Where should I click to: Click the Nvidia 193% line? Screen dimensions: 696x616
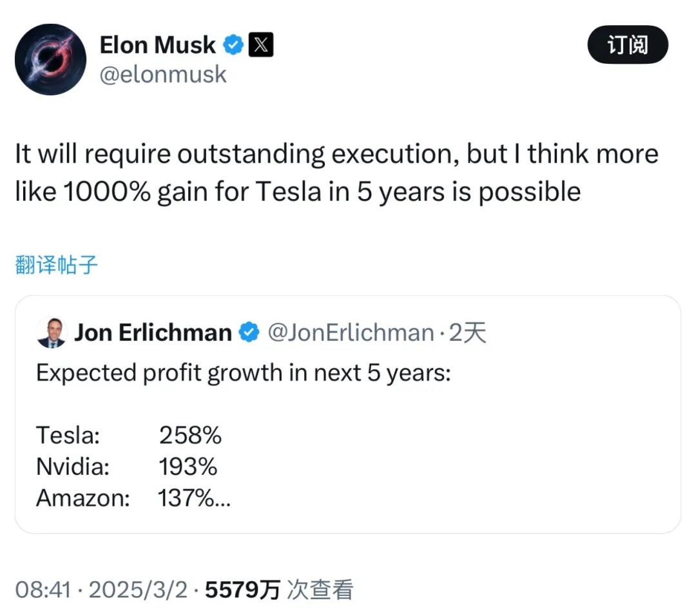[127, 467]
